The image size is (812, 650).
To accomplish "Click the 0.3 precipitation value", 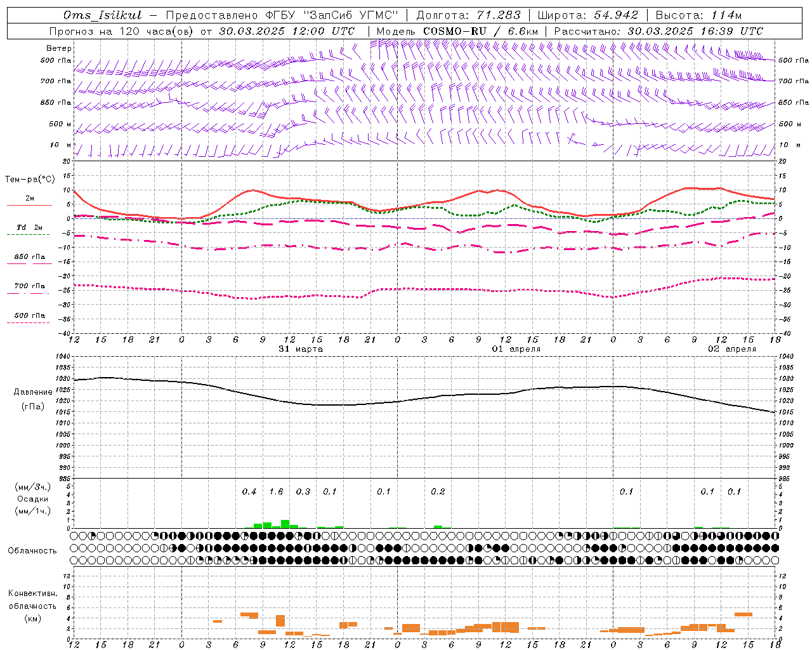I will [303, 492].
